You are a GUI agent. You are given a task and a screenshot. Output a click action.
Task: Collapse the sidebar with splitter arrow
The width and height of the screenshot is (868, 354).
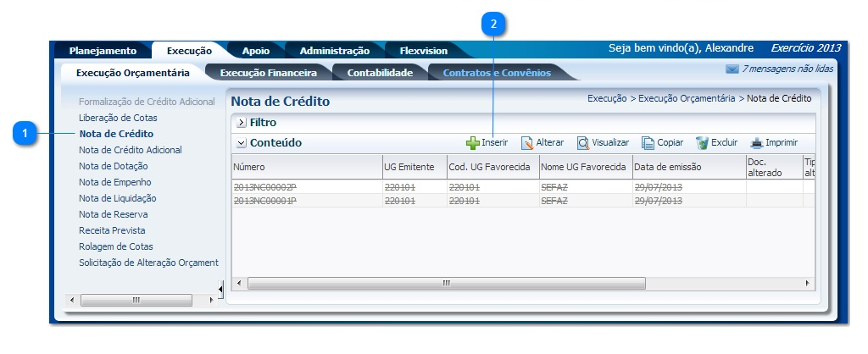(221, 290)
